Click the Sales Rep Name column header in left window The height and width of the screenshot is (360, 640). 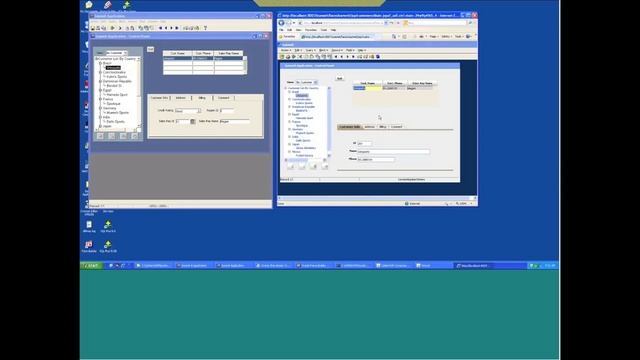point(229,53)
